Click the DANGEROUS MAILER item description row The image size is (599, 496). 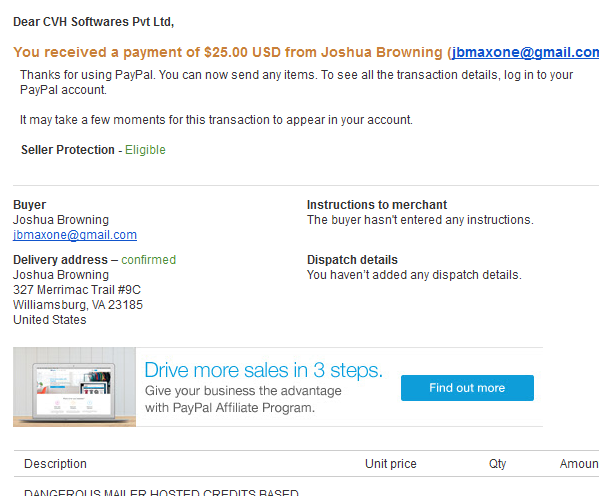point(161,492)
